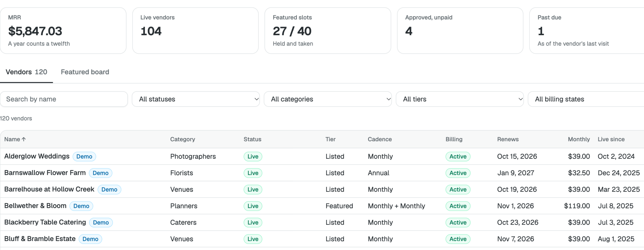Click the Demo badge beside Bellwether & Bloom
Image resolution: width=644 pixels, height=250 pixels.
(x=81, y=206)
